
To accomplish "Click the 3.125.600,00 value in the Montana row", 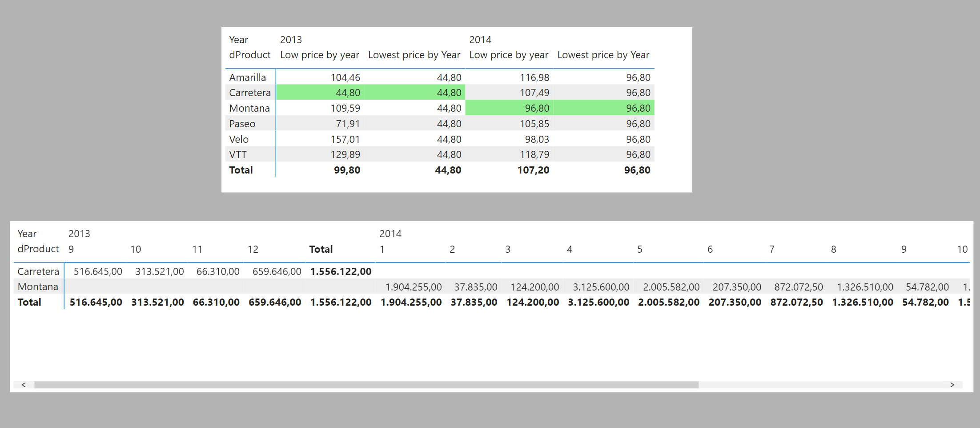I will tap(601, 287).
